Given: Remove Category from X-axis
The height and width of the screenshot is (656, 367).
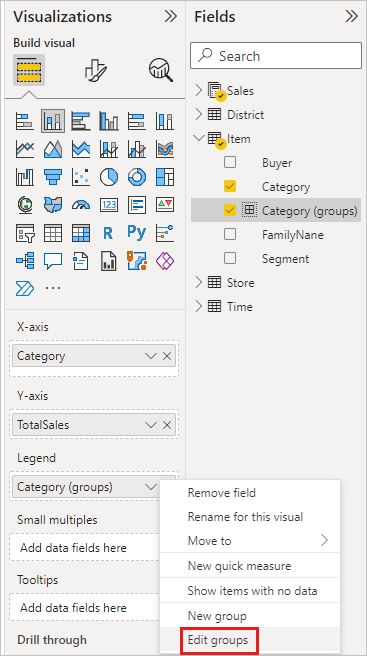Looking at the screenshot, I should pyautogui.click(x=167, y=356).
